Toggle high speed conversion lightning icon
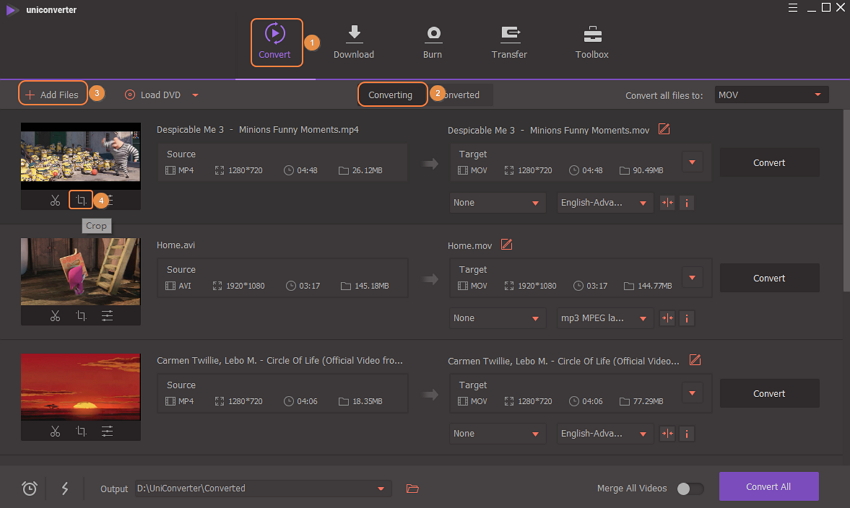The image size is (850, 508). coord(65,488)
